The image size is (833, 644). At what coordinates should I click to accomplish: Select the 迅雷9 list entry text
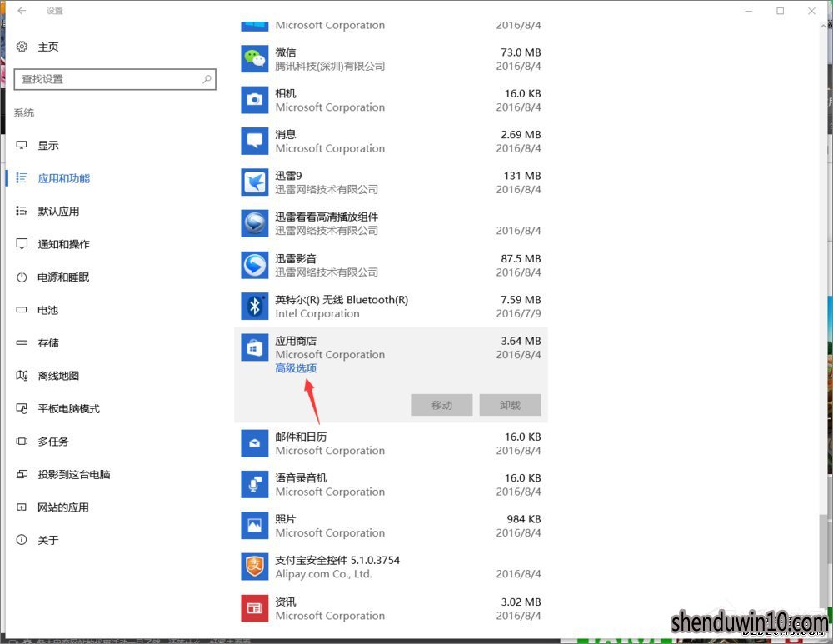[288, 176]
